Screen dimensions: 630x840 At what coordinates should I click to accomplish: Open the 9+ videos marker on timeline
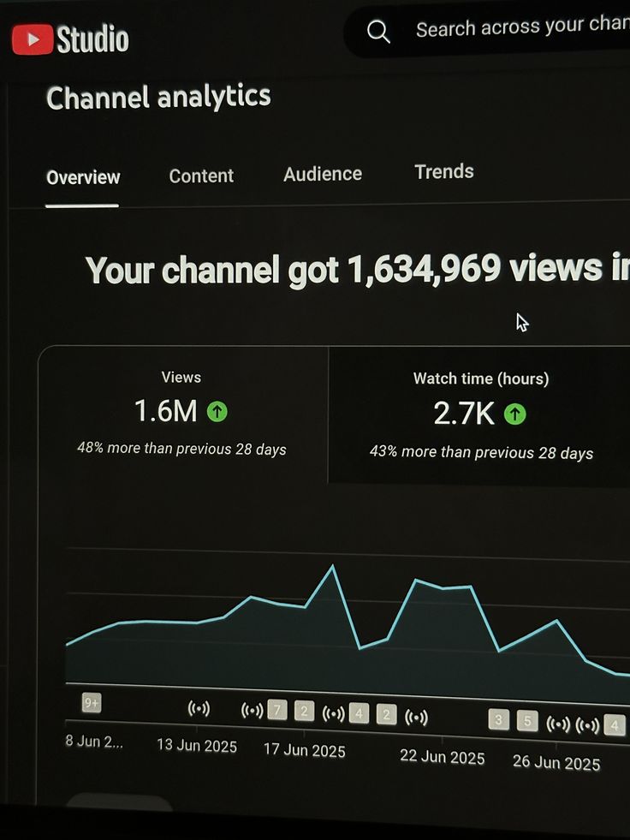[92, 703]
